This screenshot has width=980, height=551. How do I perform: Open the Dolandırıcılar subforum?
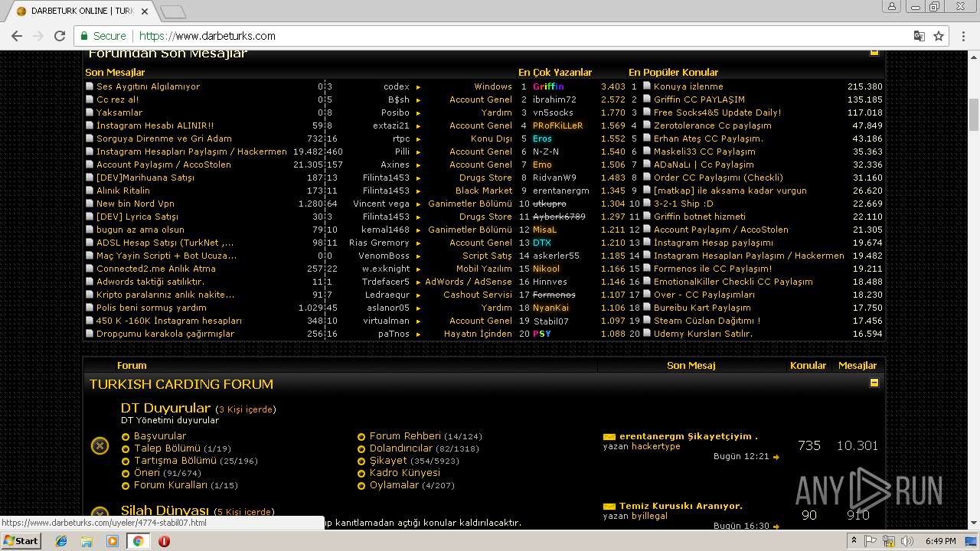[x=400, y=448]
